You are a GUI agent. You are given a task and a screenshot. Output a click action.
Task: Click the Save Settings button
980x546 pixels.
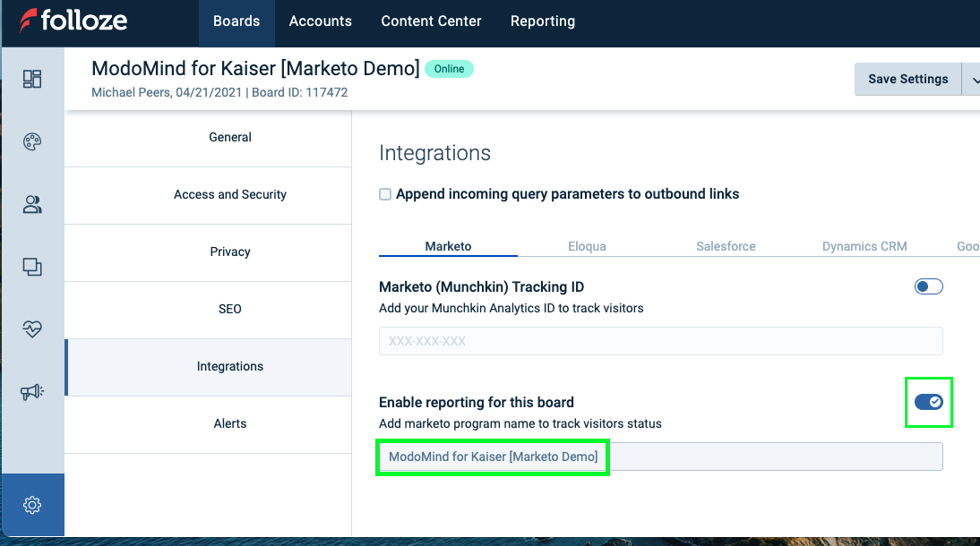point(907,80)
